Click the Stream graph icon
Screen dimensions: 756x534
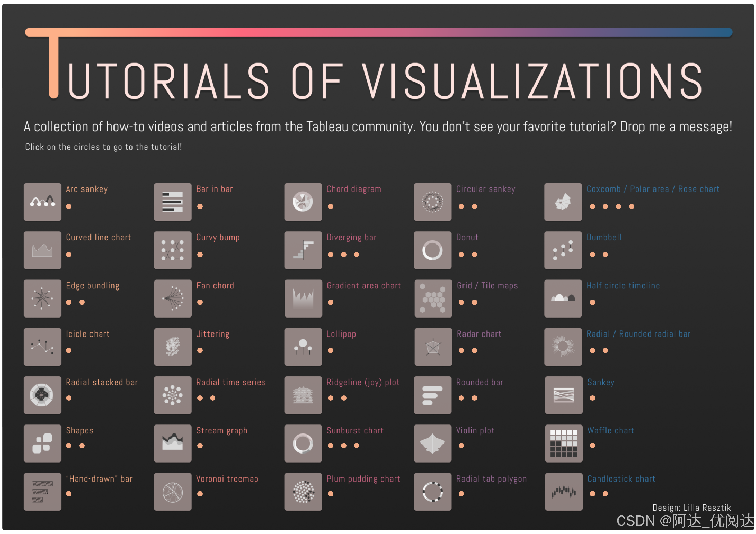point(172,443)
